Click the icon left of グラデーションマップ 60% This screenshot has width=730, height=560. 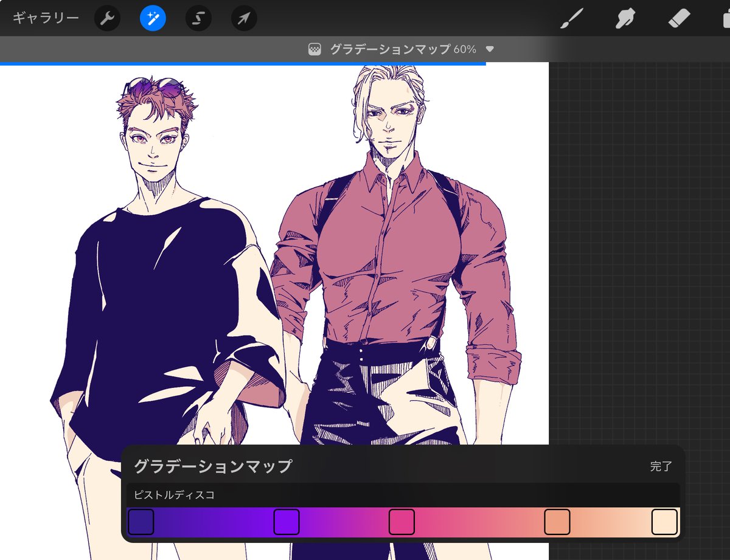point(315,49)
